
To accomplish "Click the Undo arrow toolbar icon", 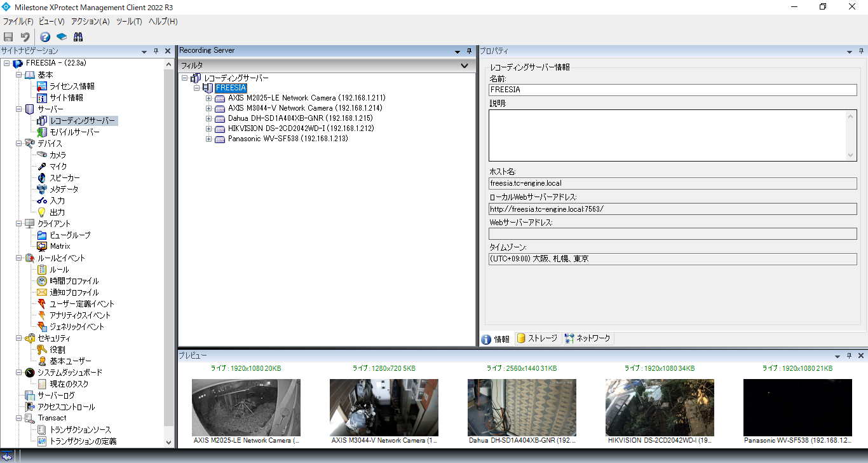I will pyautogui.click(x=25, y=37).
